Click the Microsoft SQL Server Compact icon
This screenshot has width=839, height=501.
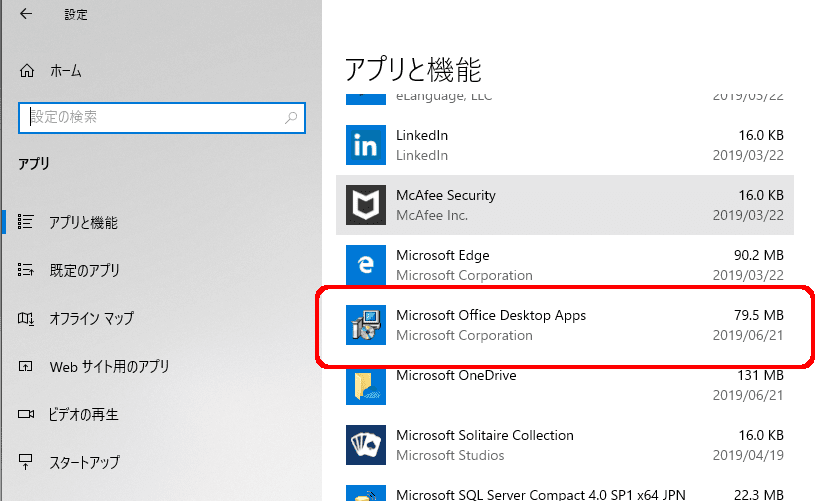[365, 493]
